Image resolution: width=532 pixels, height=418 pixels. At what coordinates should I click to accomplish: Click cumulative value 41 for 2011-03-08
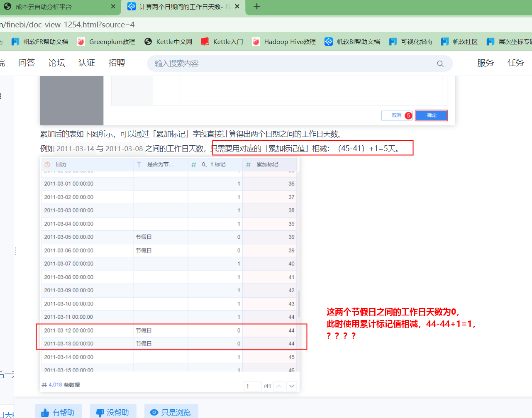291,277
